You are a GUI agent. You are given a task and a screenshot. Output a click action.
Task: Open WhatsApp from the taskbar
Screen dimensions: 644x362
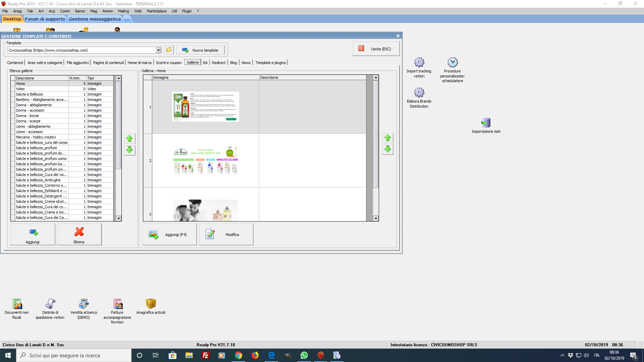(304, 355)
